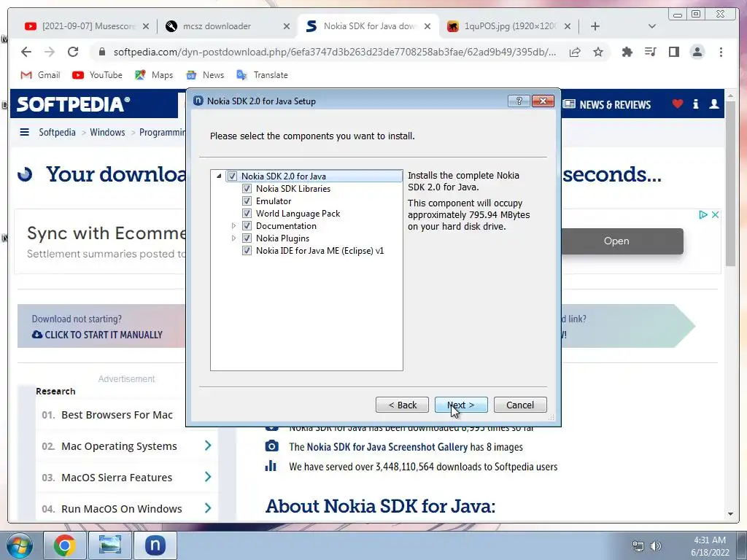The height and width of the screenshot is (560, 747).
Task: Click Softpedia heart favorites icon
Action: point(678,104)
